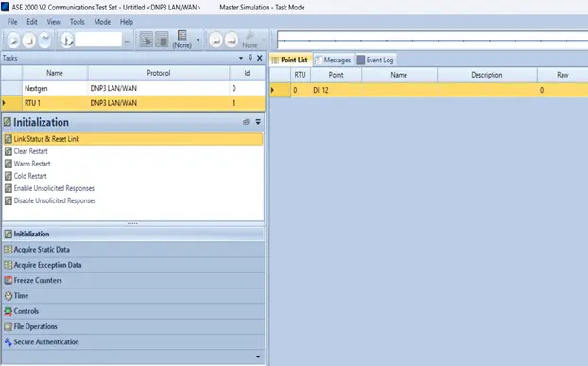Click the splitter grip below the Initialization list
The height and width of the screenshot is (366, 588).
pyautogui.click(x=132, y=223)
